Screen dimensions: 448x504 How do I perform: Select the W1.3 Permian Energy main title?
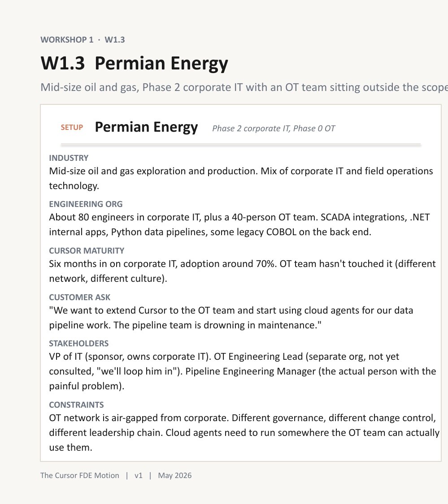click(x=134, y=63)
